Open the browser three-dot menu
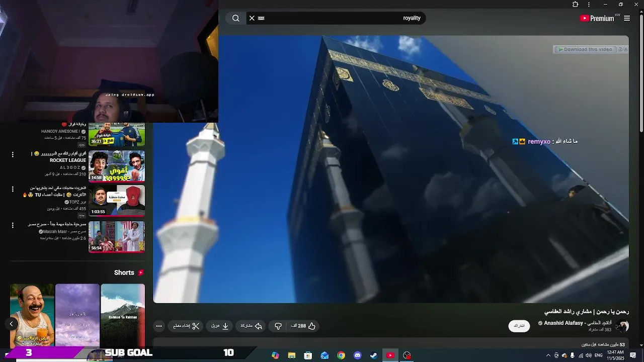The height and width of the screenshot is (362, 644). pos(589,5)
